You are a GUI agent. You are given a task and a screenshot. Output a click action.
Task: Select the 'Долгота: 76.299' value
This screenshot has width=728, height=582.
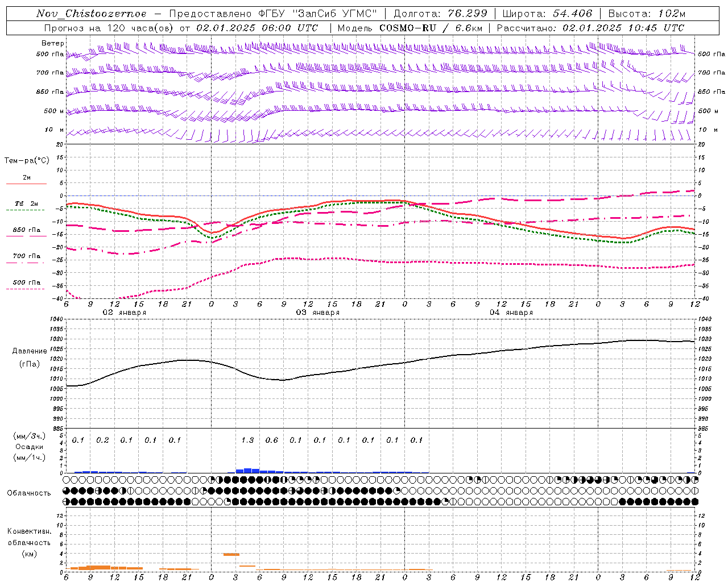click(x=440, y=14)
